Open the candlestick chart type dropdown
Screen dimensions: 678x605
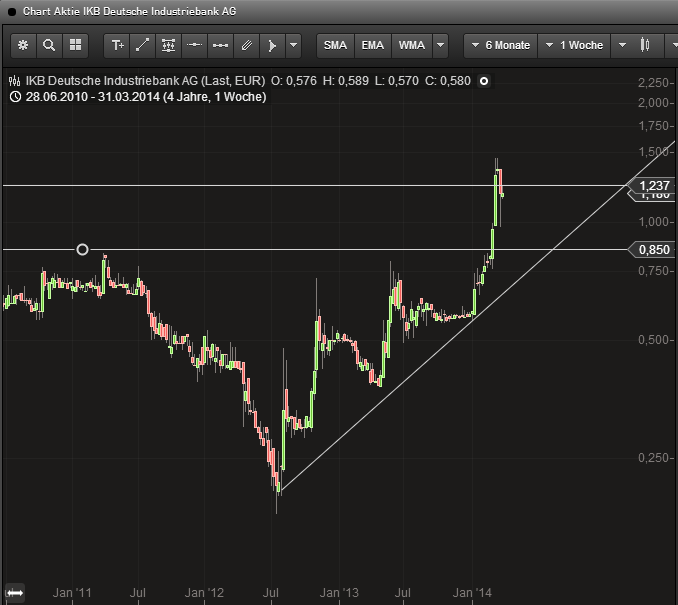click(623, 45)
